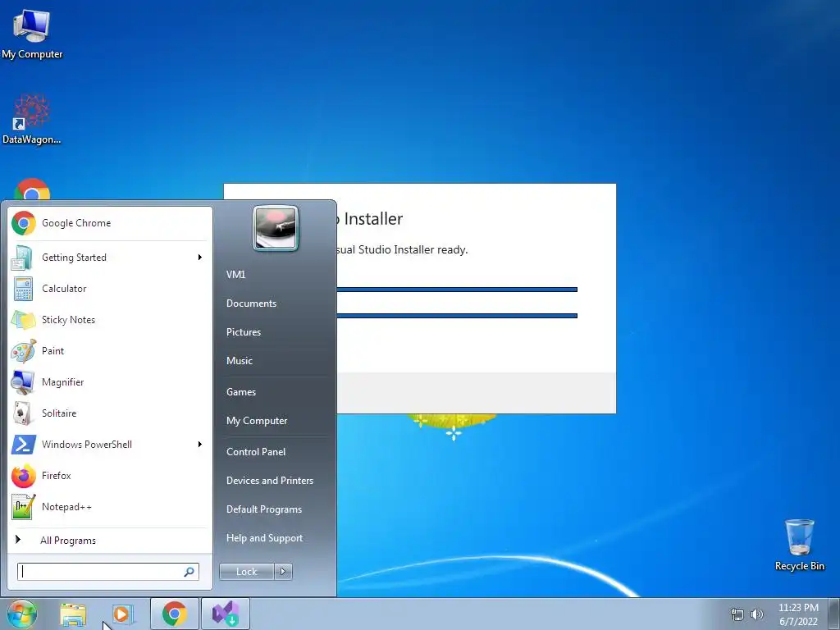The height and width of the screenshot is (630, 840).
Task: Start Solitaire from the Start menu
Action: [109, 413]
